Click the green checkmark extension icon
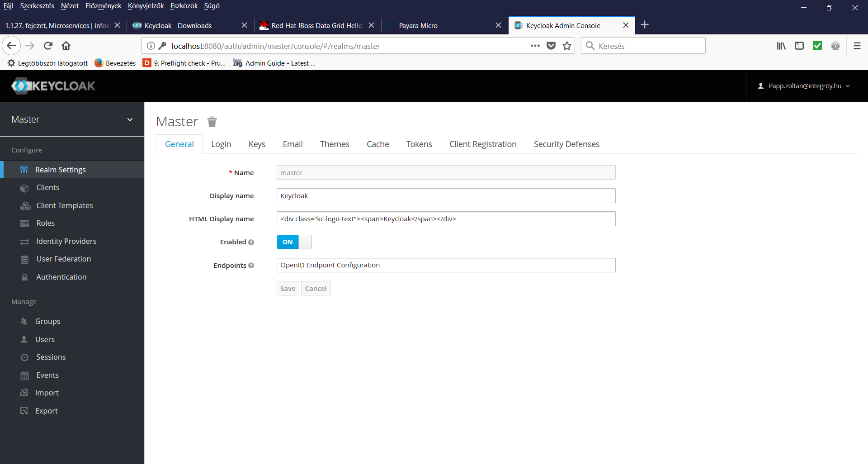The height and width of the screenshot is (466, 868). tap(817, 46)
